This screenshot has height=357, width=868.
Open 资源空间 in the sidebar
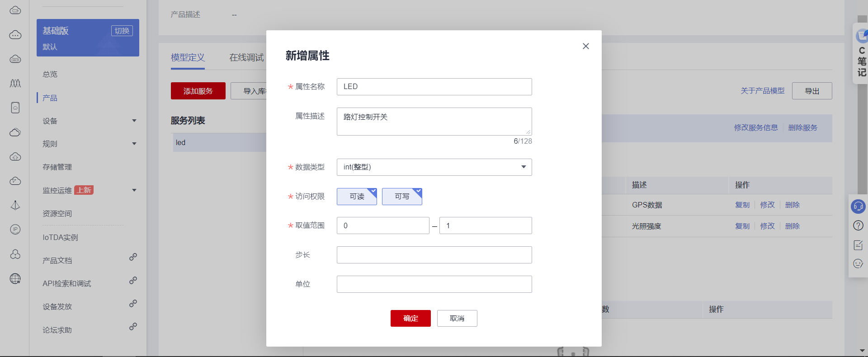tap(57, 213)
